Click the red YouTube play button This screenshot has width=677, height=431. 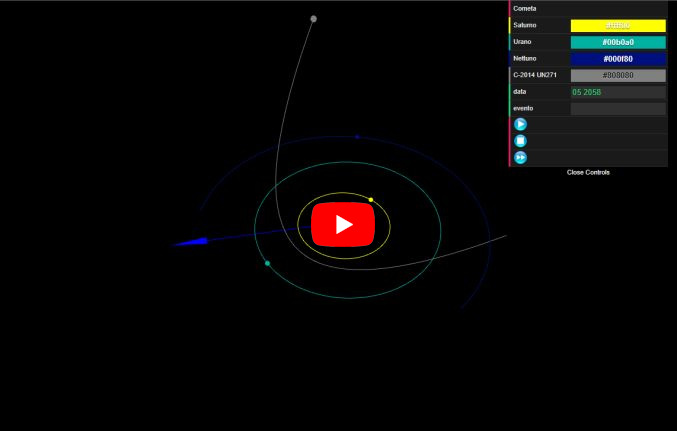tap(343, 225)
